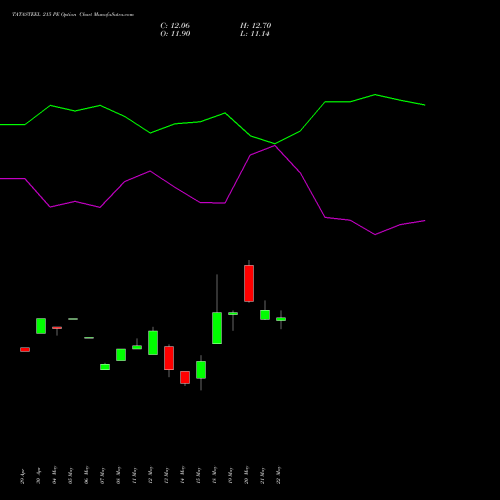500x500 pixels.
Task: Select the green candle for 12 May
Action: click(x=153, y=342)
